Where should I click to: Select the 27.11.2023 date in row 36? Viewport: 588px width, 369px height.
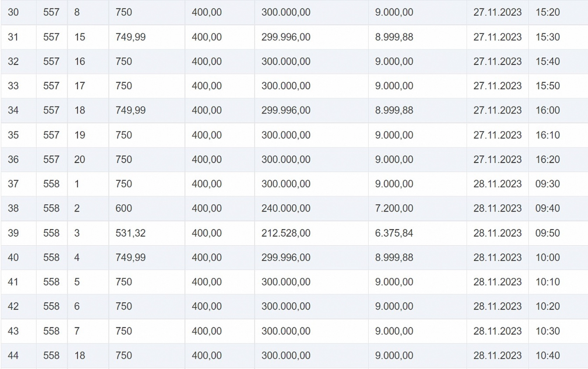coord(497,159)
